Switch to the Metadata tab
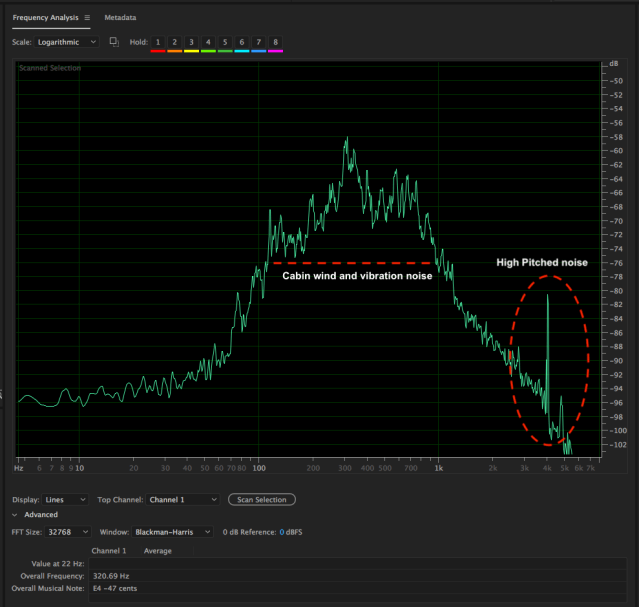The height and width of the screenshot is (607, 639). (120, 18)
